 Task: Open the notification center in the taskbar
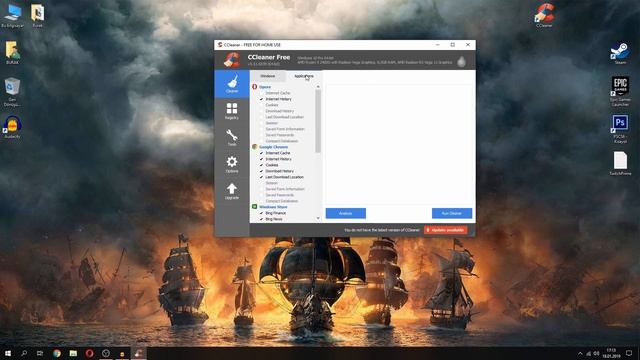coord(629,353)
